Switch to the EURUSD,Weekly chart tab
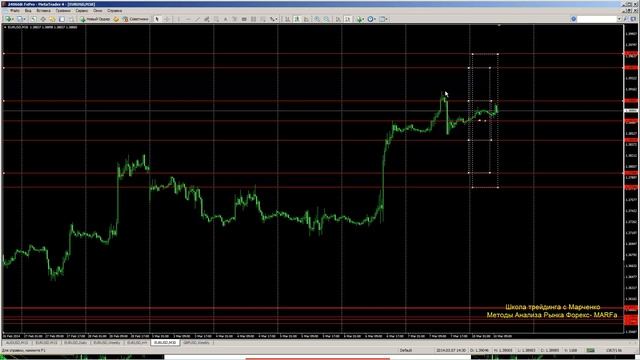The width and height of the screenshot is (640, 360). coord(107,342)
